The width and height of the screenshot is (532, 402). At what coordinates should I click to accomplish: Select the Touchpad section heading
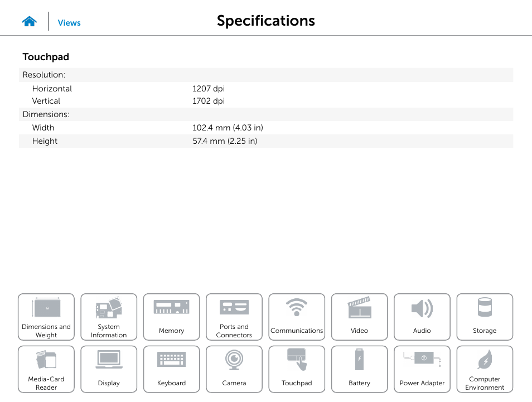point(46,57)
